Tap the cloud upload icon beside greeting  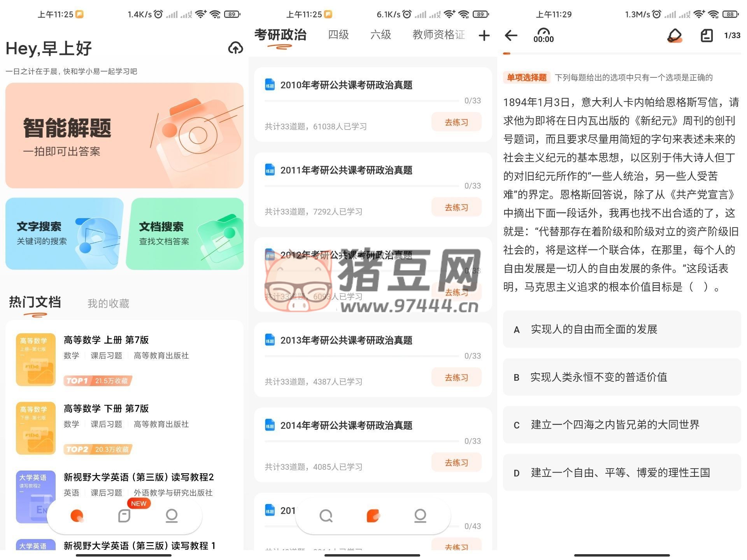click(x=235, y=48)
